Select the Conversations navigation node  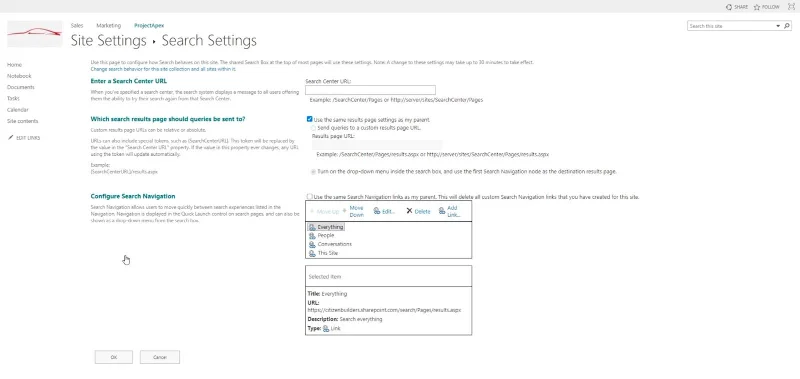point(330,244)
